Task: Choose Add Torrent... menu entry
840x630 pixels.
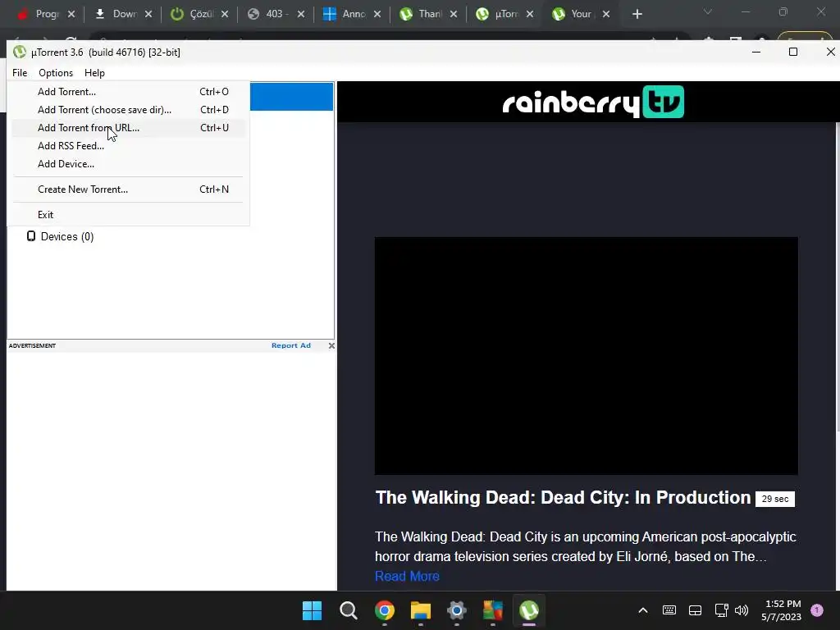Action: 129,92
